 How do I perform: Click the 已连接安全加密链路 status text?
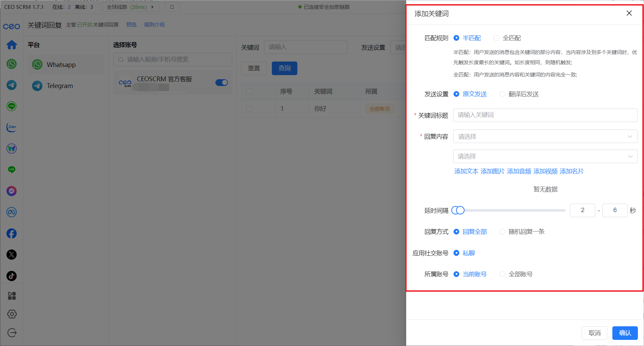tap(327, 7)
